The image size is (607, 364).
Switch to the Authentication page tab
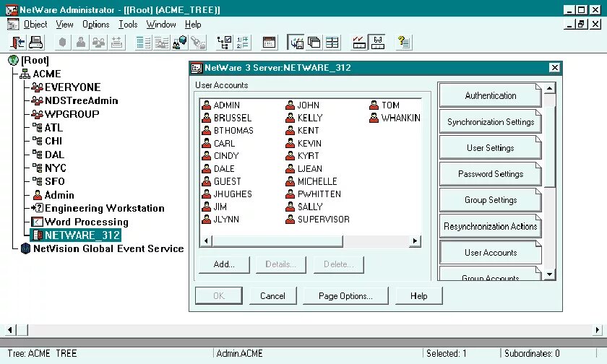pyautogui.click(x=491, y=95)
